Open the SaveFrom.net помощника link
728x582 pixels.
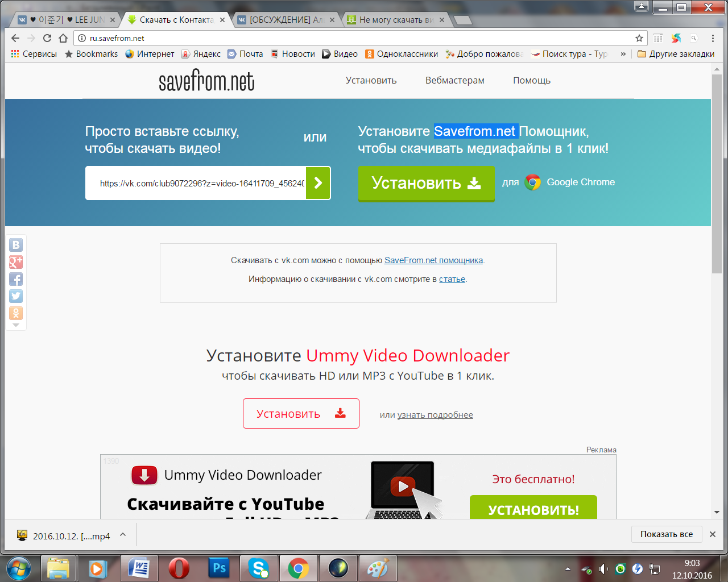[433, 260]
